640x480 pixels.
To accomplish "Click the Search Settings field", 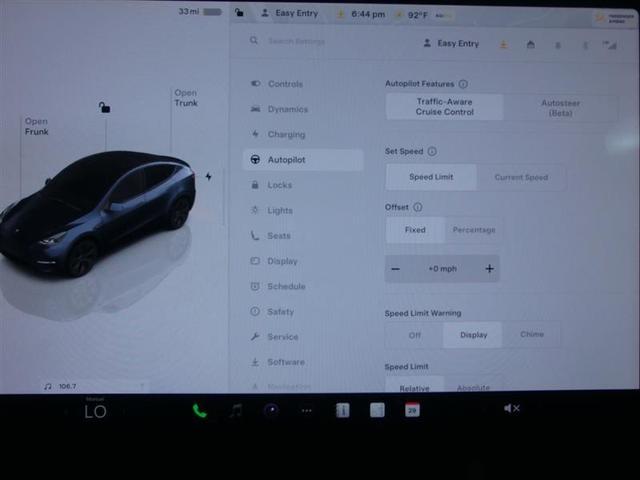I will (296, 41).
